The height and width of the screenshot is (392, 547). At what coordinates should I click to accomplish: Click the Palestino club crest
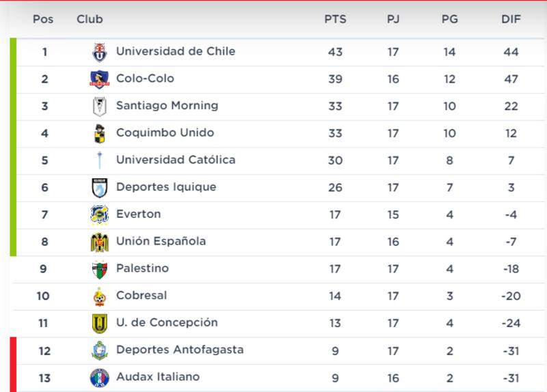pyautogui.click(x=100, y=269)
